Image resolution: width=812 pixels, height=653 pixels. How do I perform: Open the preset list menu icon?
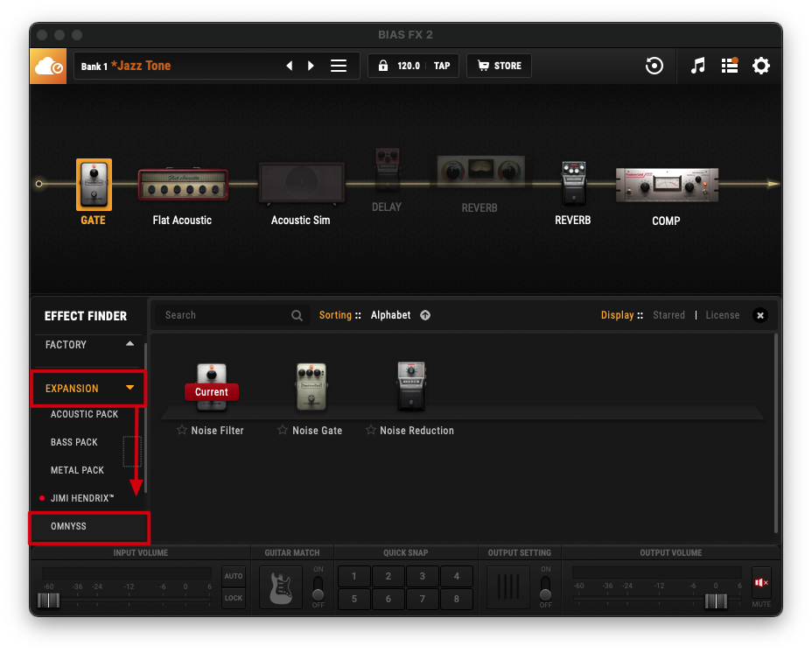(x=339, y=66)
